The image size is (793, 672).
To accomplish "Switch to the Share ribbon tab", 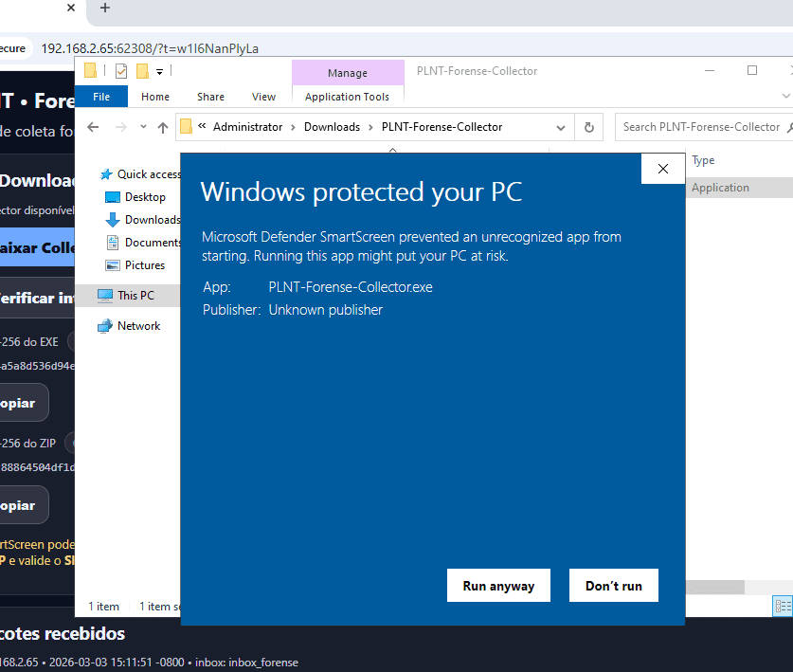I will (x=210, y=97).
